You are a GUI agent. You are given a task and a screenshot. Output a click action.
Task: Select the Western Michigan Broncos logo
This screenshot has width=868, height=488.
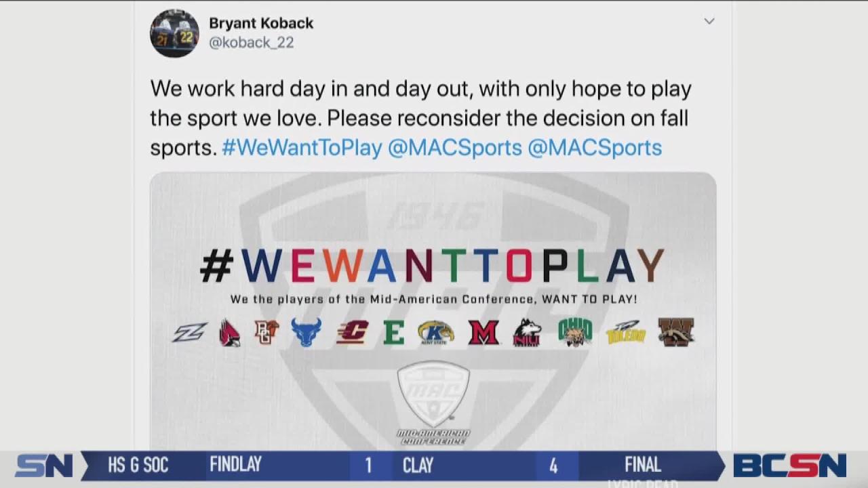click(x=677, y=333)
